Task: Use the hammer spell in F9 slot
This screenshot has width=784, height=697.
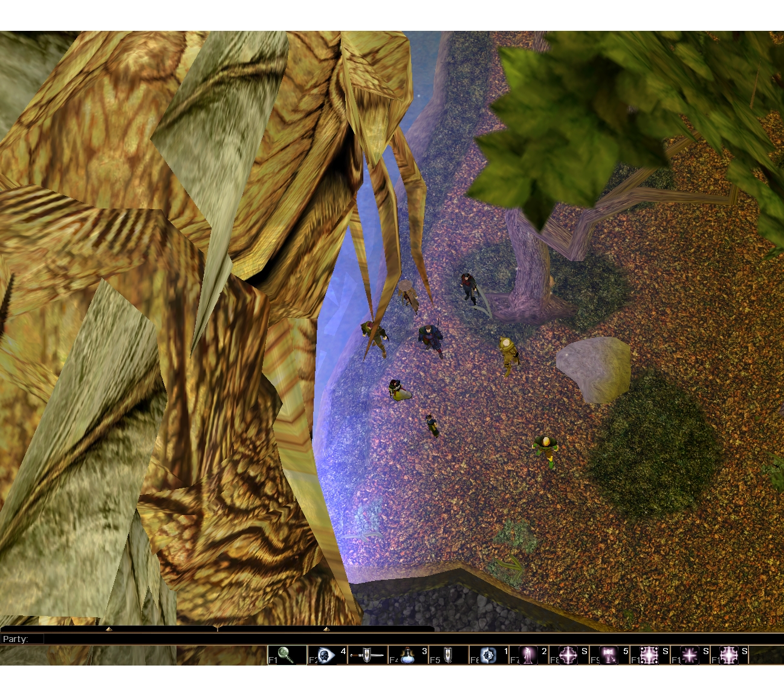Action: click(609, 655)
